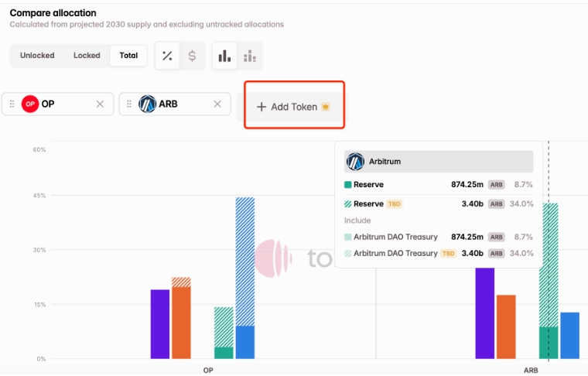Image resolution: width=588 pixels, height=376 pixels.
Task: Click the 'Arbitrum' tooltip title
Action: coord(385,162)
